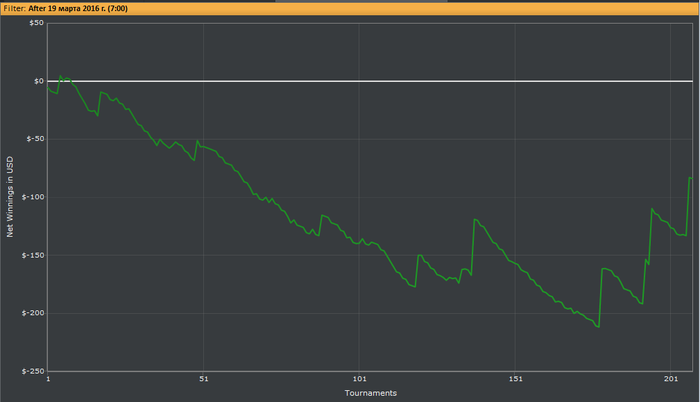Click the "201" x-axis tick label

pos(671,379)
